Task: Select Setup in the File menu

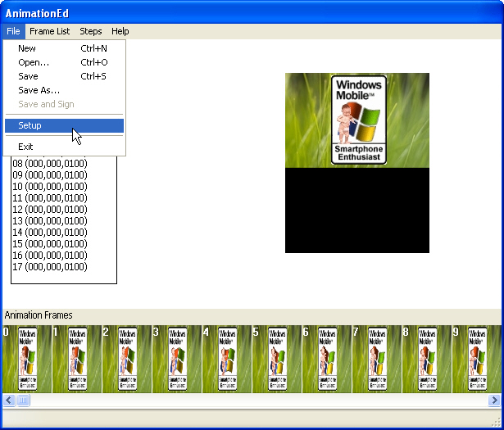Action: coord(64,125)
